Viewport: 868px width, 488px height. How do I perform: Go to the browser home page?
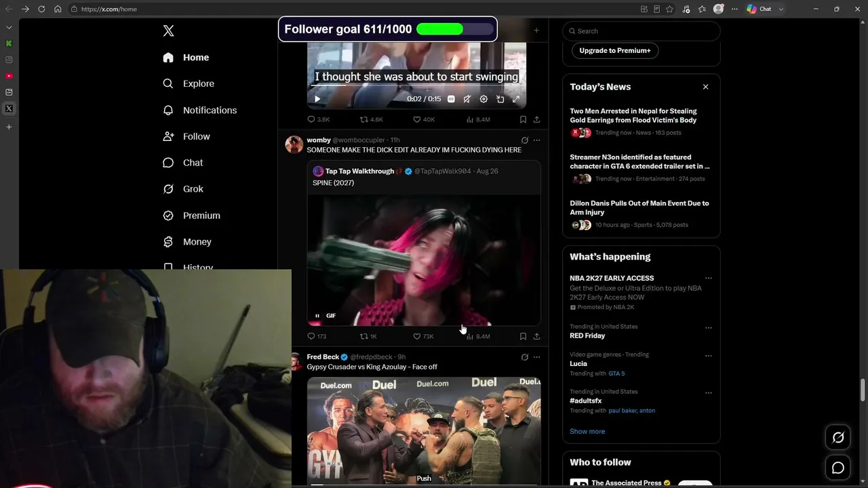(x=58, y=9)
